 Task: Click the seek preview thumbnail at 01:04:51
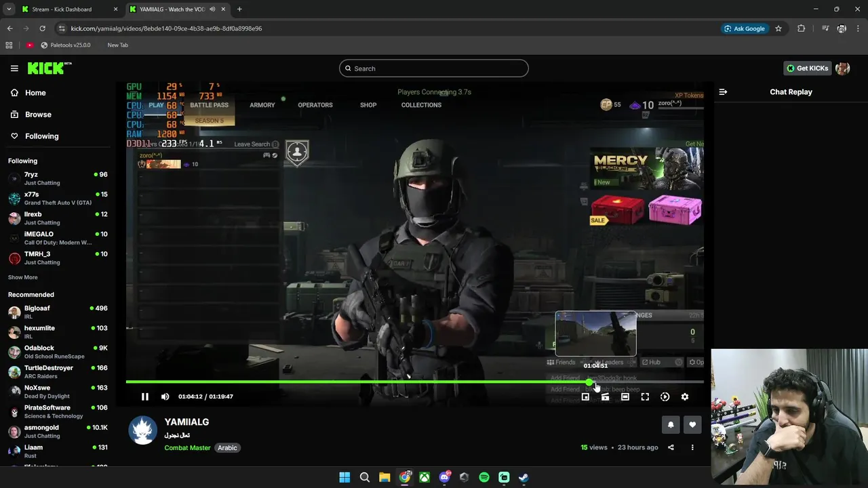595,333
